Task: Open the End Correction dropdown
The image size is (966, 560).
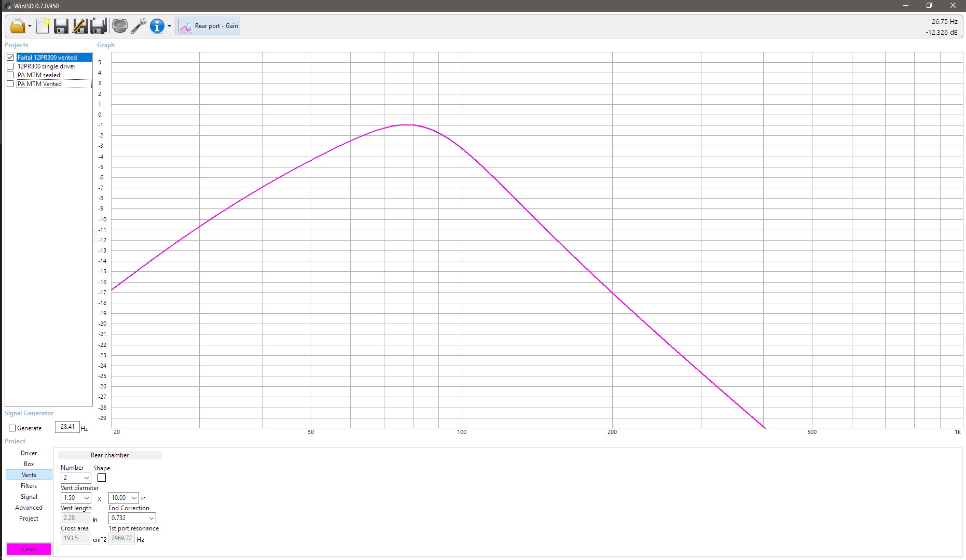Action: 132,518
